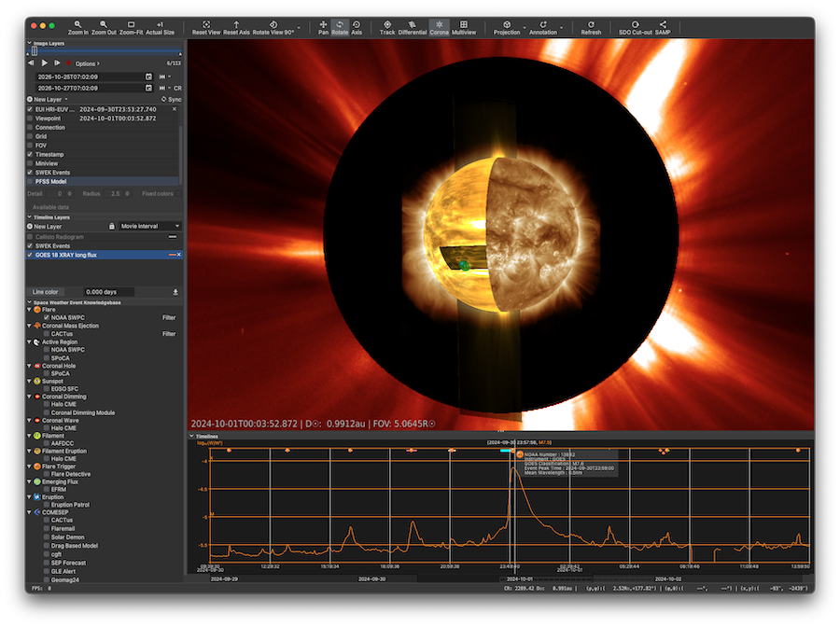
Task: Check the Solar Demon checkbox
Action: (47, 537)
